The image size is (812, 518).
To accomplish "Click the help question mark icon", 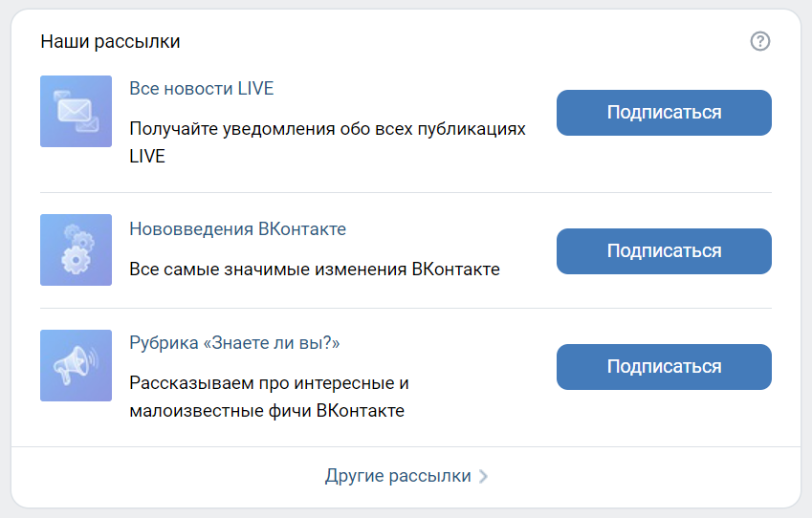I will [760, 41].
